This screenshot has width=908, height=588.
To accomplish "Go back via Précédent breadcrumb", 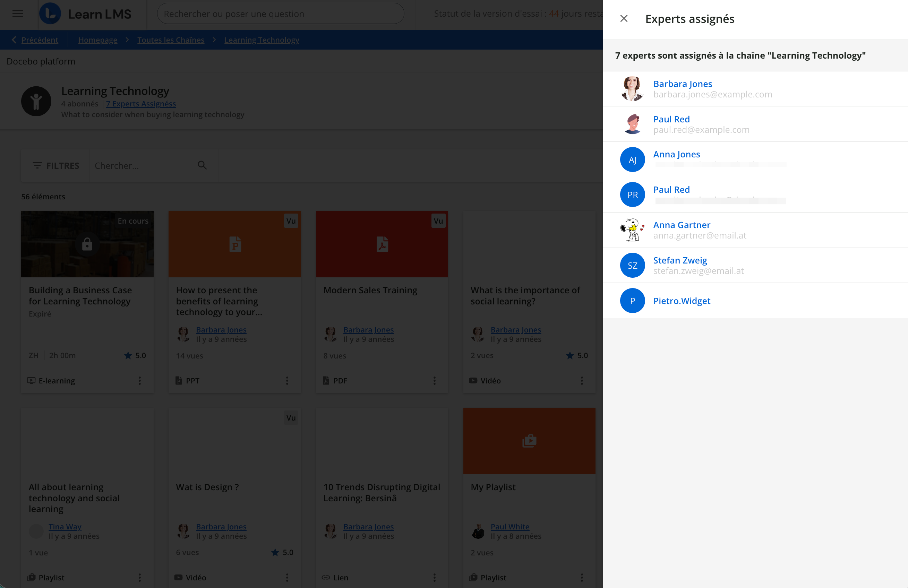I will (39, 40).
